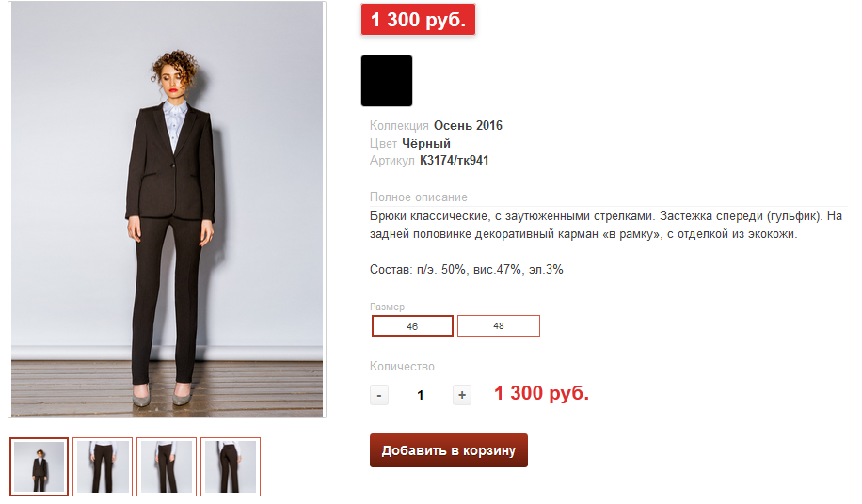Select fourth thumbnail, trousers back view

231,466
